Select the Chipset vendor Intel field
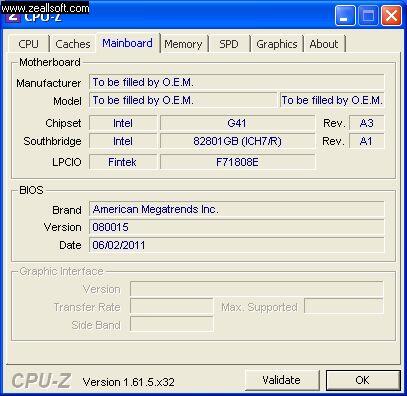This screenshot has width=407, height=396. [x=123, y=123]
